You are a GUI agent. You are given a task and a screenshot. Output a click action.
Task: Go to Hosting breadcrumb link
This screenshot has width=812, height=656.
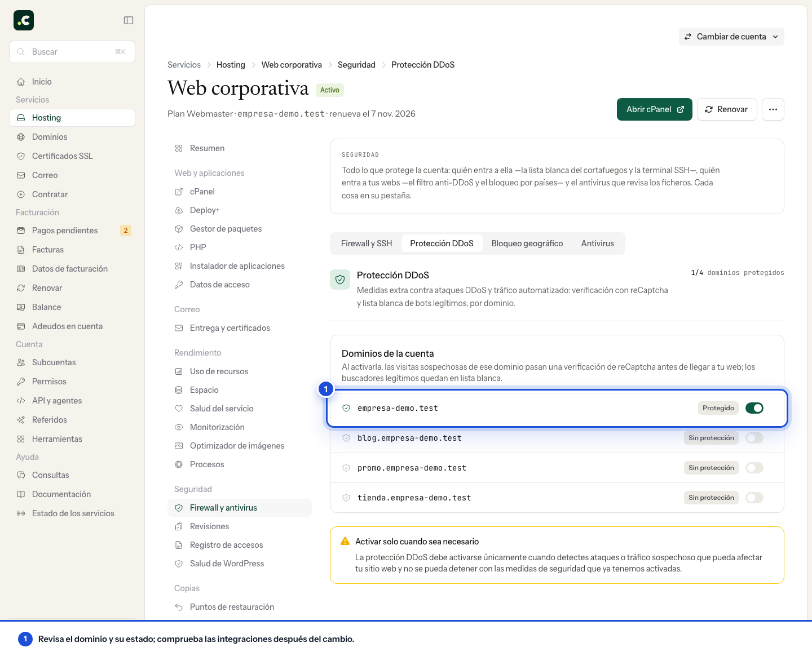click(231, 65)
